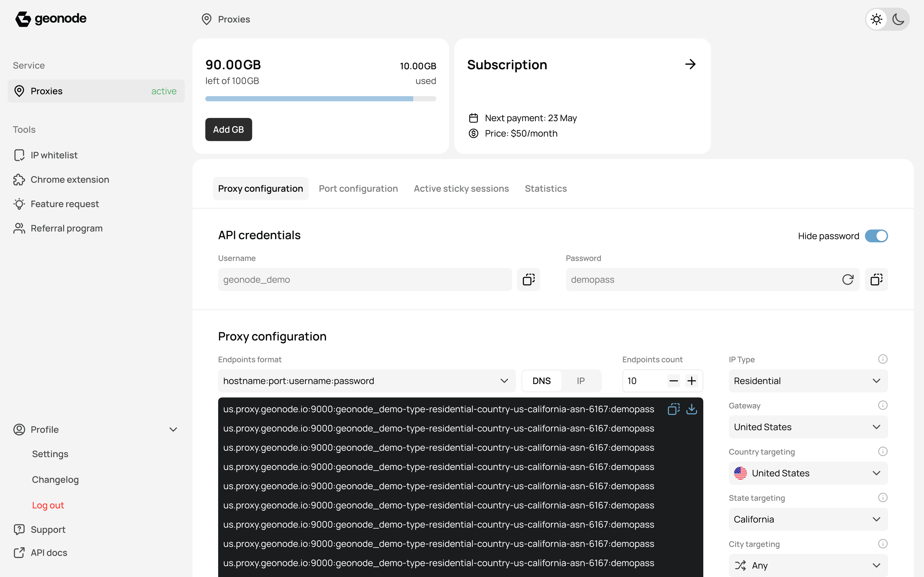
Task: Switch to light mode with sun icon
Action: [877, 19]
